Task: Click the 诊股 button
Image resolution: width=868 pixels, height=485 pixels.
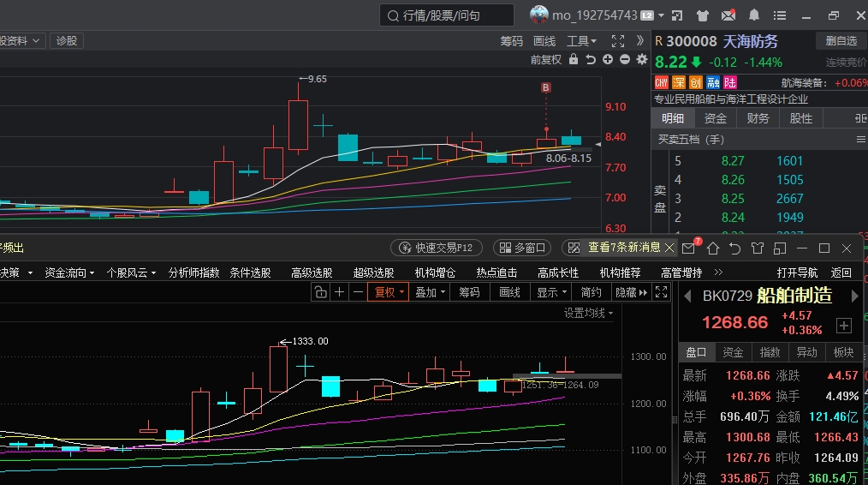Action: (x=67, y=40)
